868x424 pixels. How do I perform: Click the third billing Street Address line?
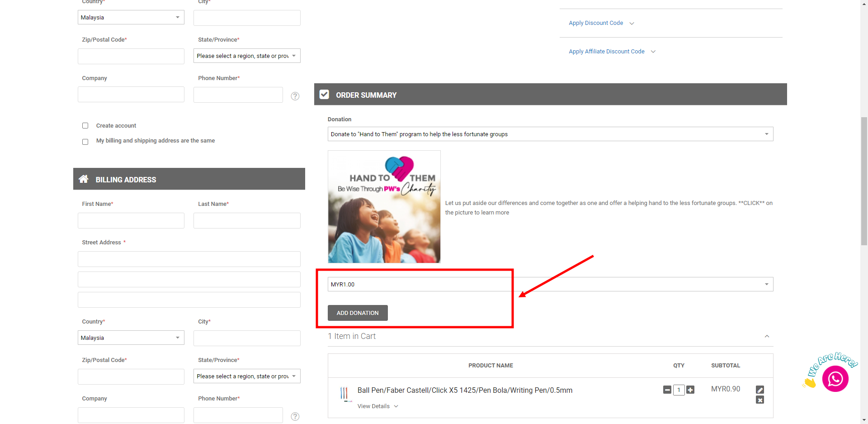189,300
